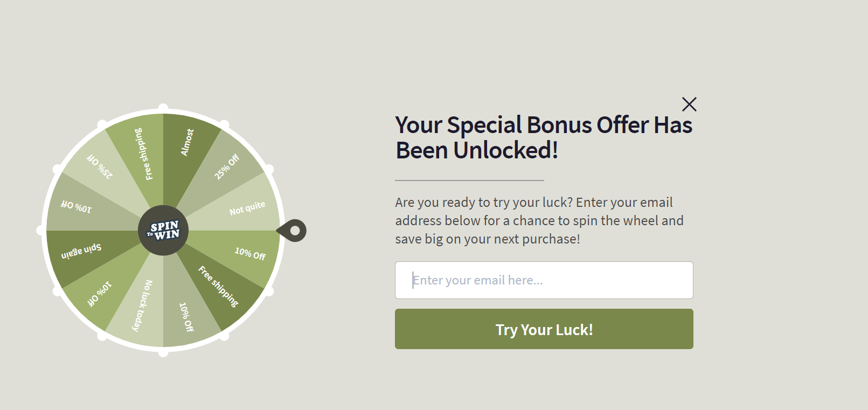The image size is (868, 410).
Task: Click the divider line under the heading
Action: click(469, 180)
